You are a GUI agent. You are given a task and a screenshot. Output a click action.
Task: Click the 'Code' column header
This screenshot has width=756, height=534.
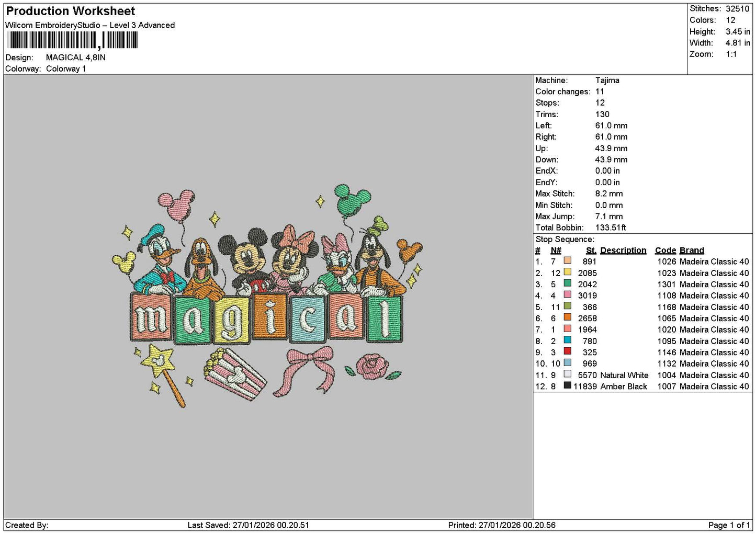click(x=665, y=251)
